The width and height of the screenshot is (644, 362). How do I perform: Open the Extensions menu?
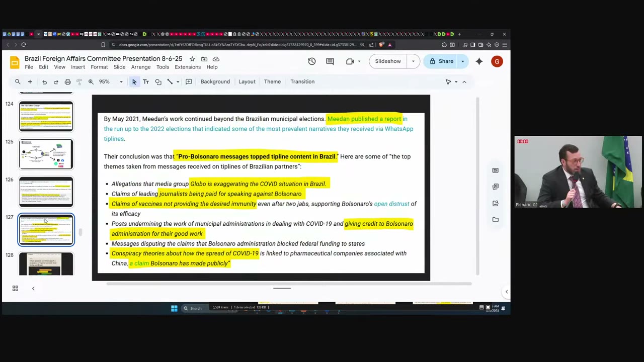click(x=188, y=67)
